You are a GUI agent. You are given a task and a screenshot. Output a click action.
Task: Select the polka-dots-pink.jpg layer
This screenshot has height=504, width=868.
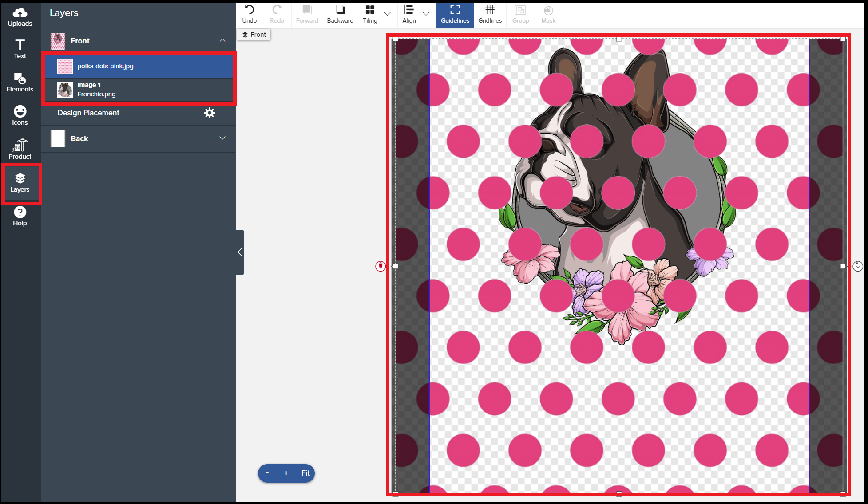coord(139,66)
